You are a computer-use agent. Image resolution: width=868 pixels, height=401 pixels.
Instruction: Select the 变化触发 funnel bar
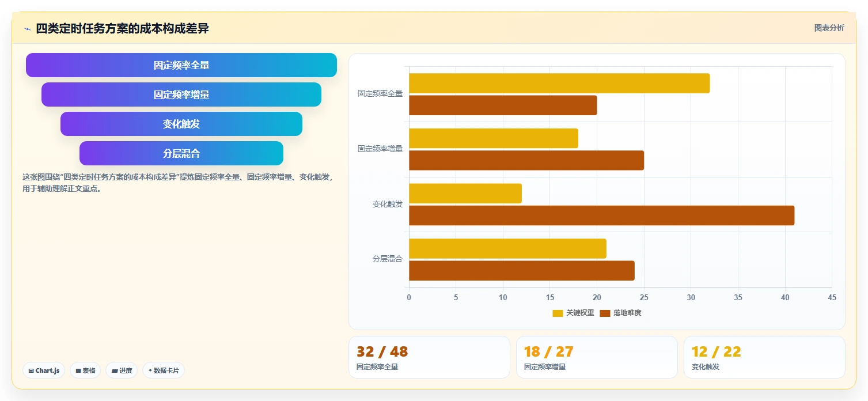[x=181, y=124]
